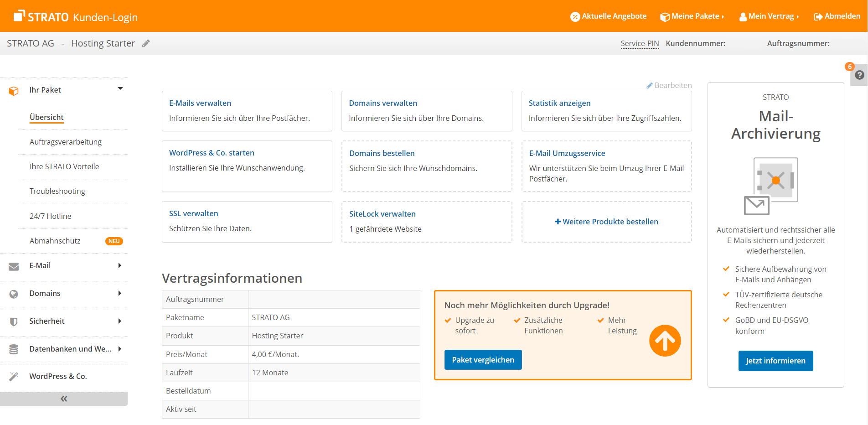Select Troubleshooting in the sidebar
868x425 pixels.
tap(57, 191)
